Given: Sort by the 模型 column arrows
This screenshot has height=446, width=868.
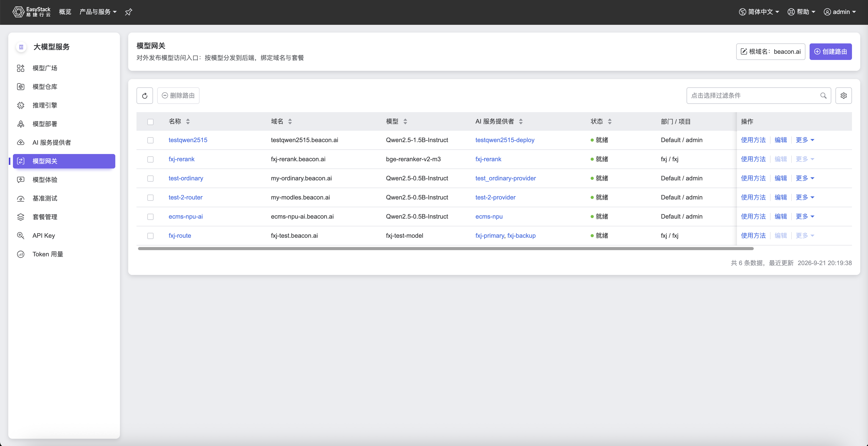Looking at the screenshot, I should [405, 122].
